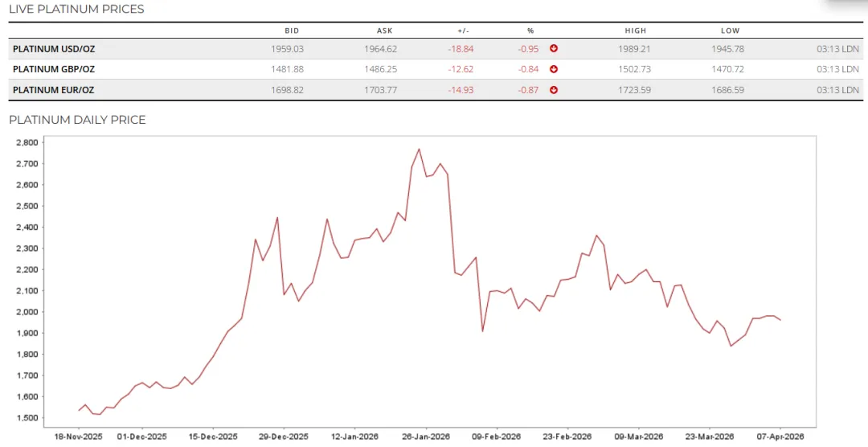Click the 09-Mar-2026 x-axis date label
The height and width of the screenshot is (447, 868).
click(639, 437)
